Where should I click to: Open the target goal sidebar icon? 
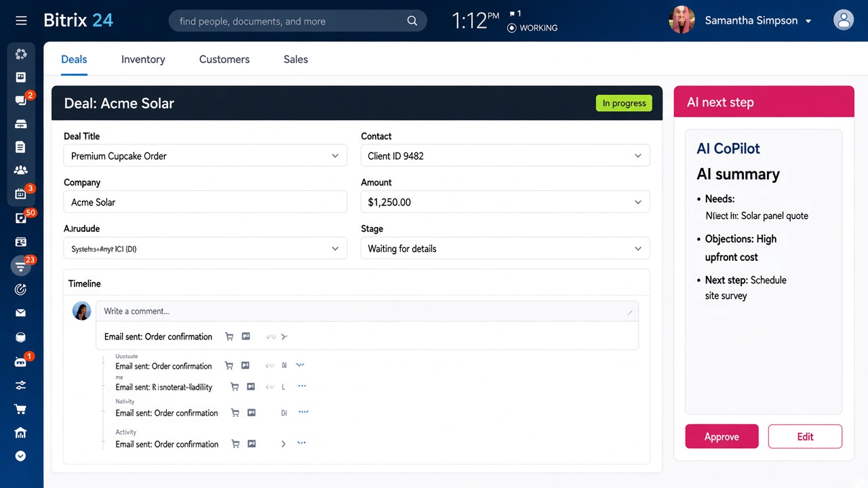pyautogui.click(x=21, y=289)
